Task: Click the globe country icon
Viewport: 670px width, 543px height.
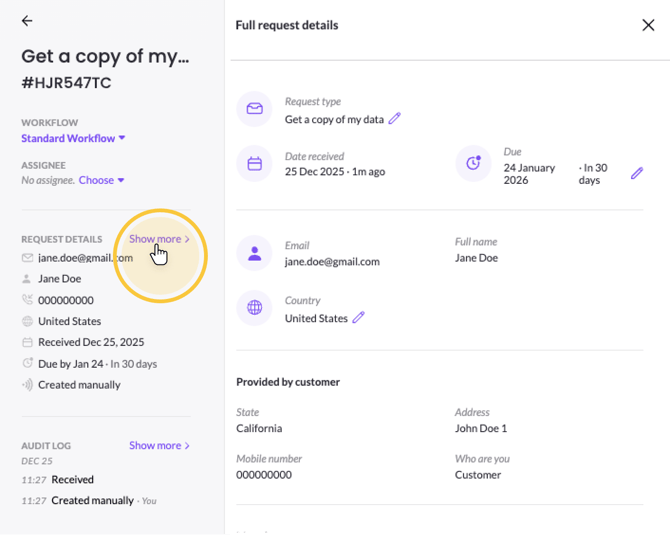Action: point(254,308)
